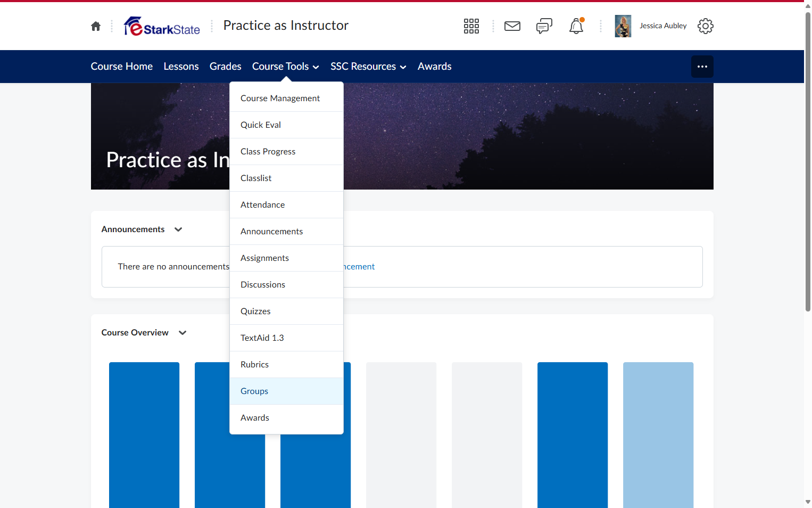Viewport: 812px width, 508px height.
Task: Open Awards in the Course Tools dropdown
Action: [286, 418]
